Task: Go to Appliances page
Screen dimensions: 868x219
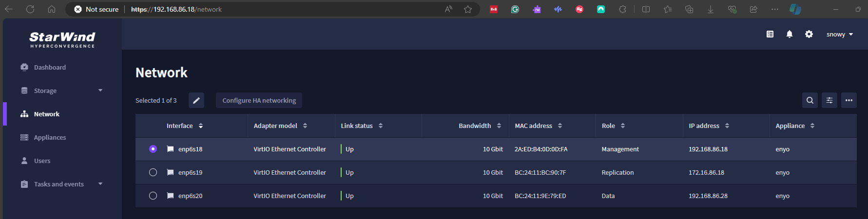Action: pyautogui.click(x=50, y=137)
